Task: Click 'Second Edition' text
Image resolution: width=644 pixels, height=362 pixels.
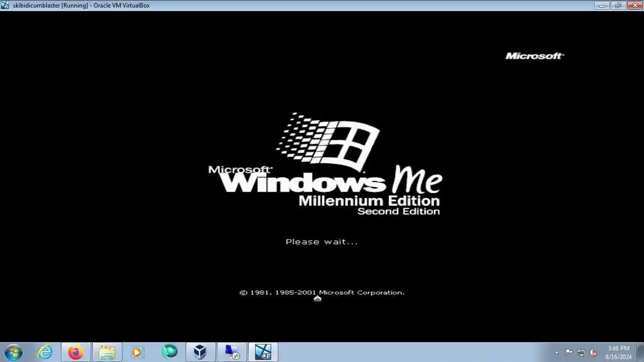Action: [398, 211]
